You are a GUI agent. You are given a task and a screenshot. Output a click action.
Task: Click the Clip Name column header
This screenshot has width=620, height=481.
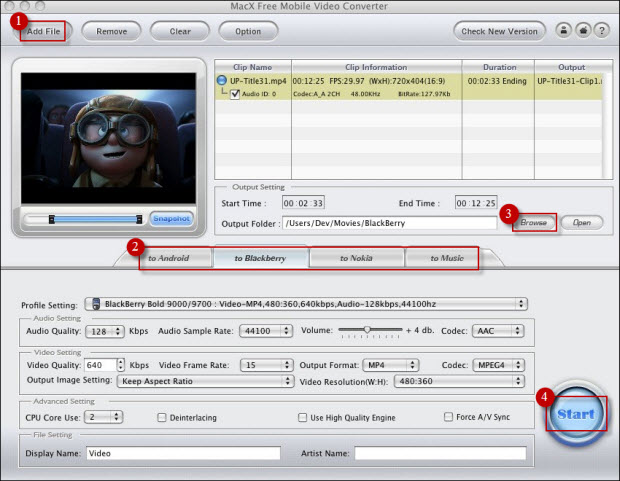(x=253, y=67)
